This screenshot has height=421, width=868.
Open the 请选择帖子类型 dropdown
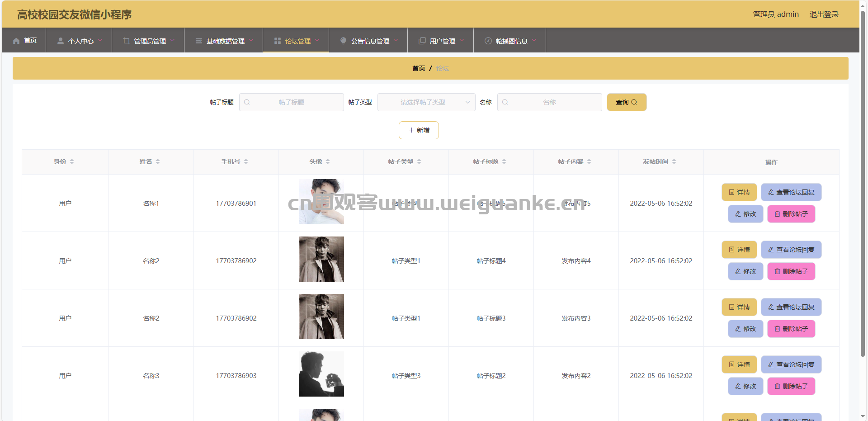point(426,102)
